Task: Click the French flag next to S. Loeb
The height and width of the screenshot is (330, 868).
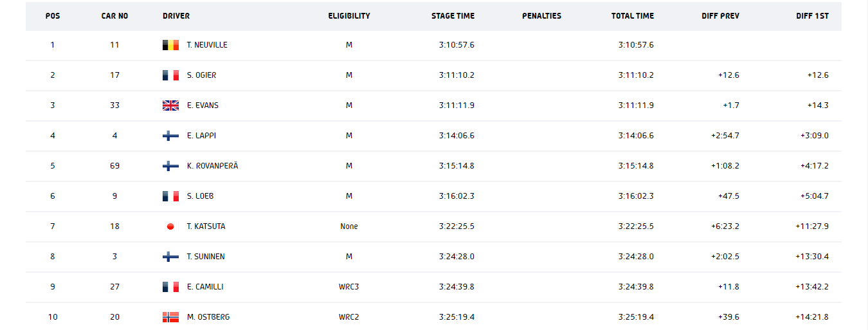Action: pos(170,196)
